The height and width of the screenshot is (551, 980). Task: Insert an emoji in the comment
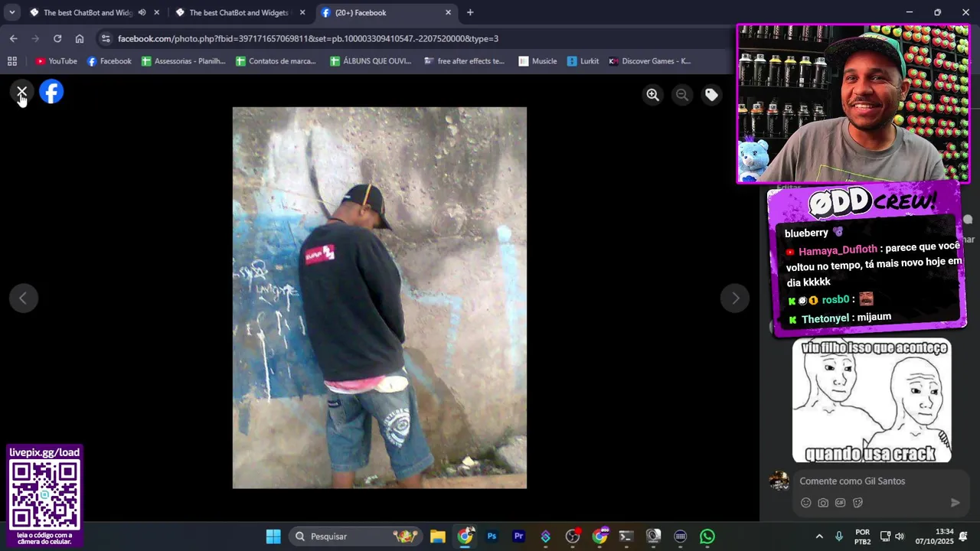click(x=805, y=503)
